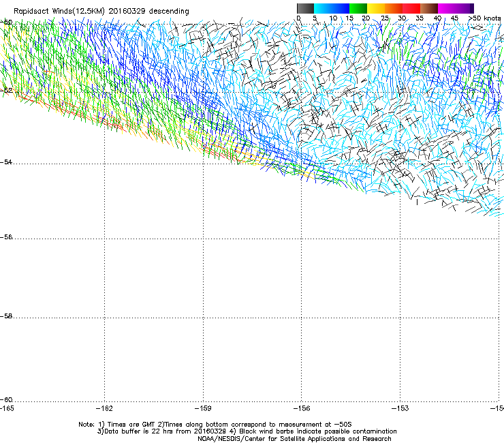The width and height of the screenshot is (504, 443).
Task: Click the '25' legend scale label
Action: point(384,18)
